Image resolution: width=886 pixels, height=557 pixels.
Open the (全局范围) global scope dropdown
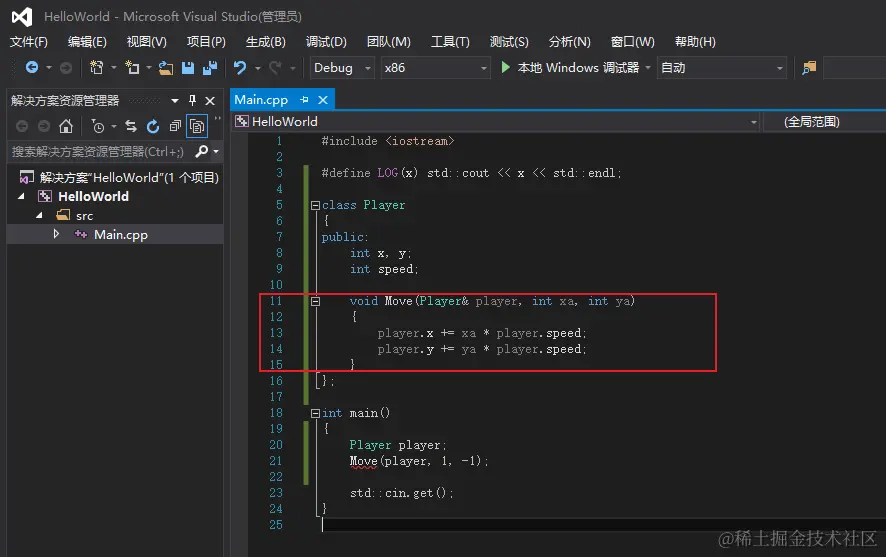coord(825,121)
